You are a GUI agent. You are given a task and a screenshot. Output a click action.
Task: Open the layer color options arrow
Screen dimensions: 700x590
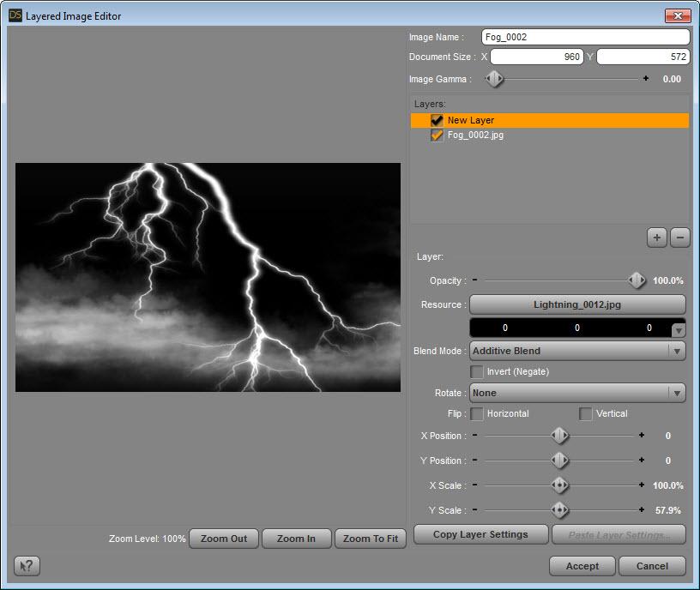(x=679, y=331)
